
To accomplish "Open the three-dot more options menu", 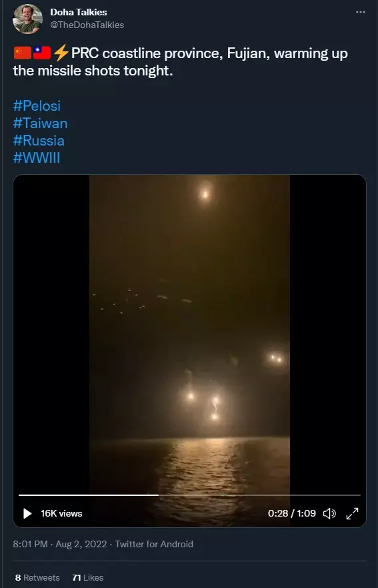I will coord(361,12).
